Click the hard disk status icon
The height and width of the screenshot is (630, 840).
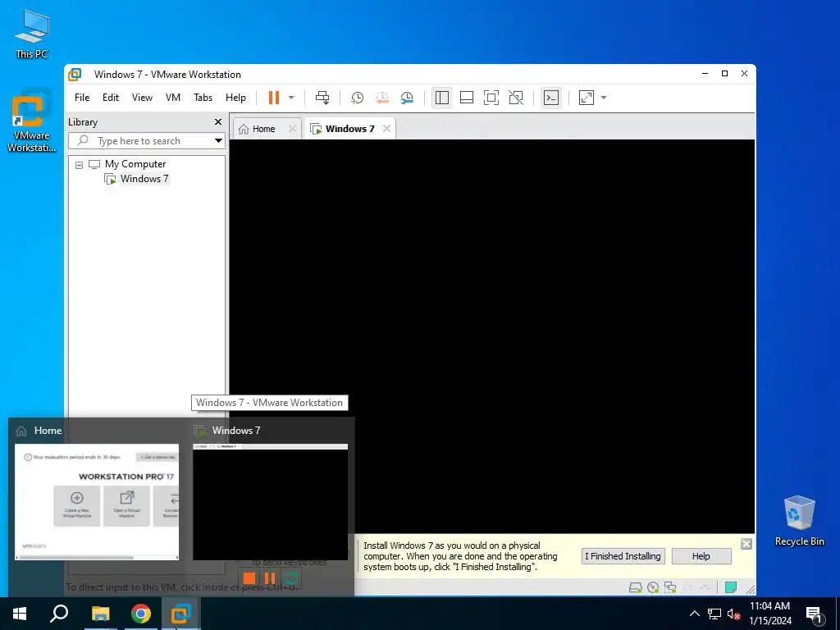636,587
